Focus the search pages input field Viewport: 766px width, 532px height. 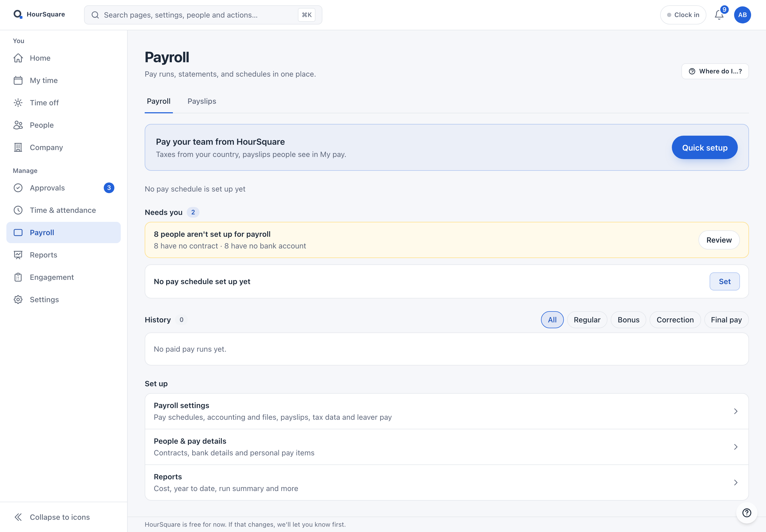(203, 15)
